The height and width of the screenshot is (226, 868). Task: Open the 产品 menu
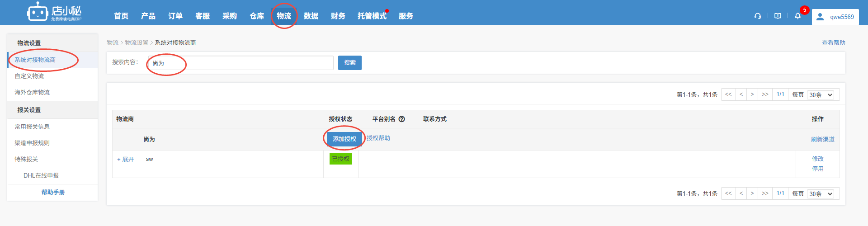[x=148, y=16]
